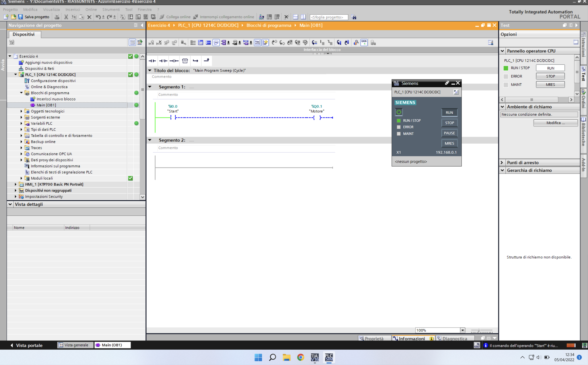Split the editor area vertically
Image resolution: width=588 pixels, height=365 pixels.
[303, 17]
